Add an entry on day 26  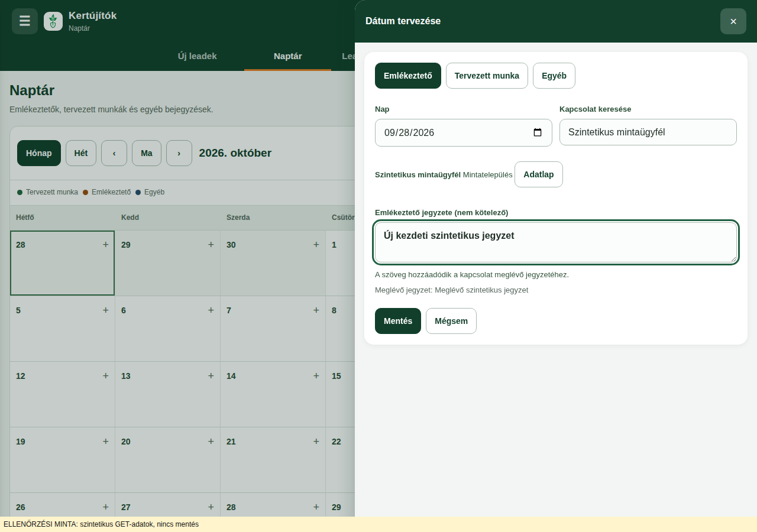(106, 507)
